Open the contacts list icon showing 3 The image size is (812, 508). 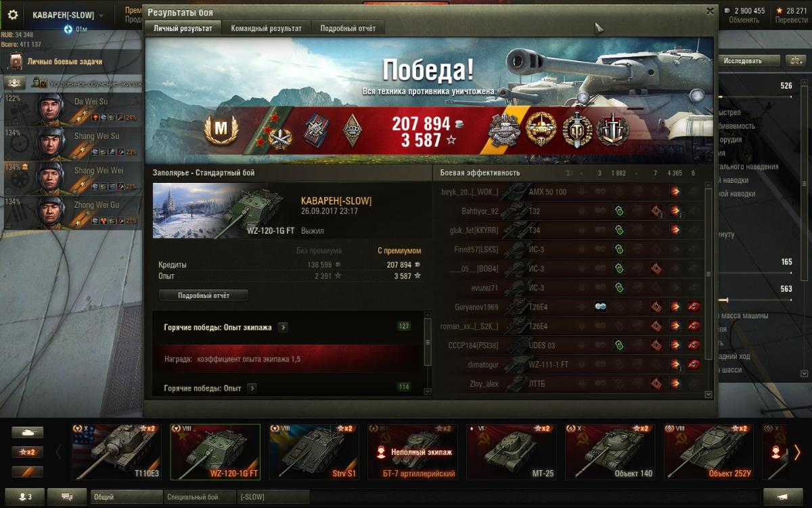click(24, 496)
